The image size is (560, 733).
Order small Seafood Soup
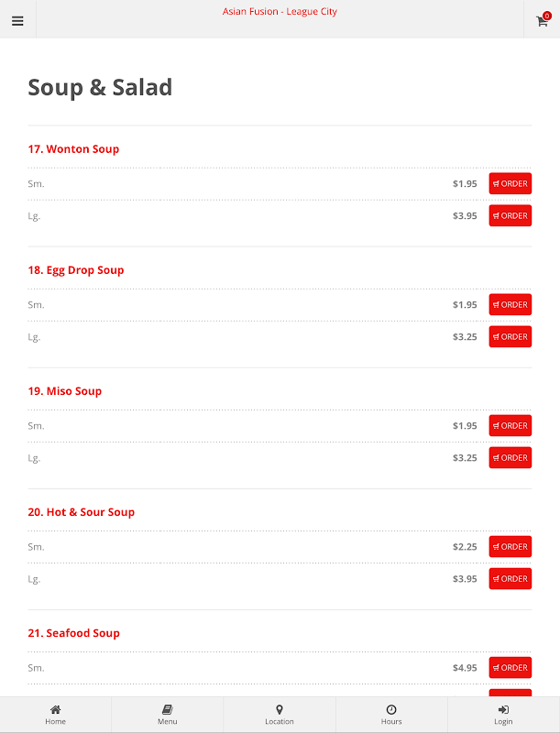pos(510,668)
